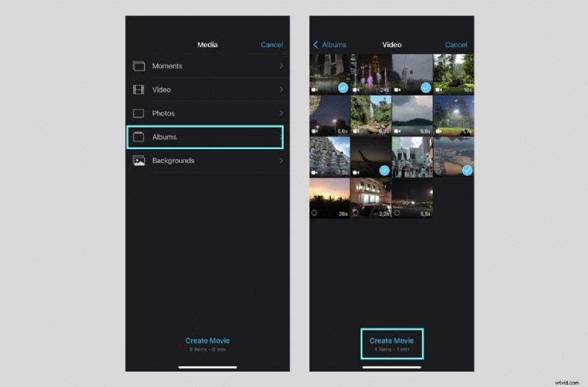The width and height of the screenshot is (588, 387).
Task: Open the Video label in Media list
Action: [x=162, y=90]
